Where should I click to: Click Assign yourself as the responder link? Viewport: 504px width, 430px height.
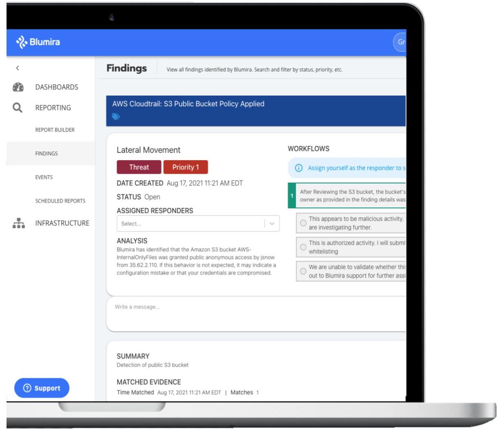pyautogui.click(x=357, y=168)
